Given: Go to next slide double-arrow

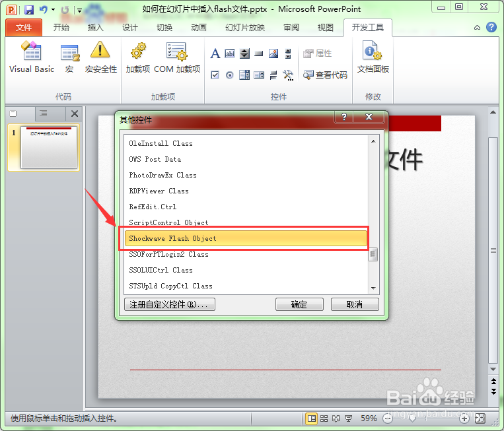Looking at the screenshot, I should pyautogui.click(x=493, y=391).
